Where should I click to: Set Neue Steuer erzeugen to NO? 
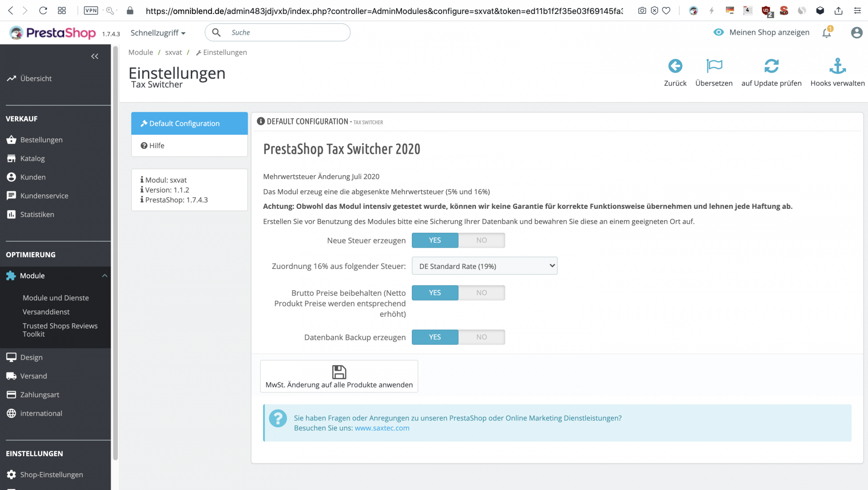point(481,240)
